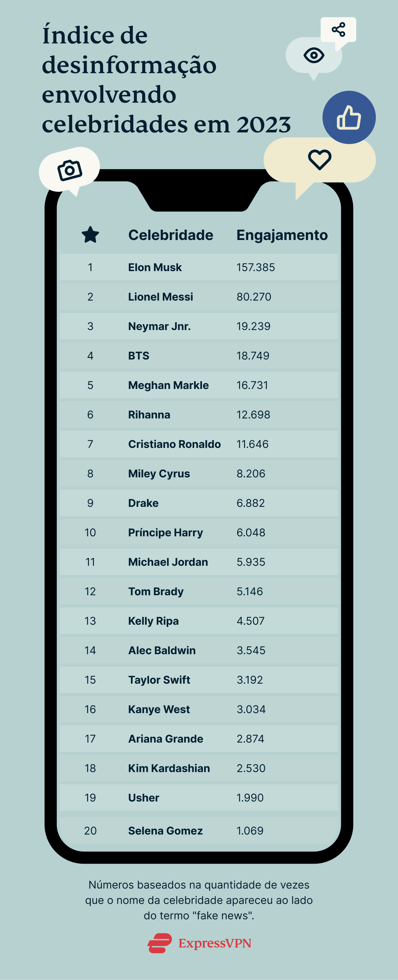The image size is (398, 980).
Task: Click the share icon bubble
Action: point(339,29)
